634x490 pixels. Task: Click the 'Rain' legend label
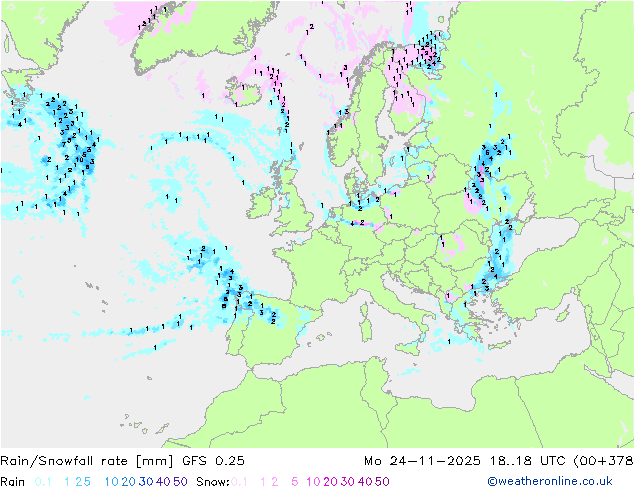(x=13, y=482)
